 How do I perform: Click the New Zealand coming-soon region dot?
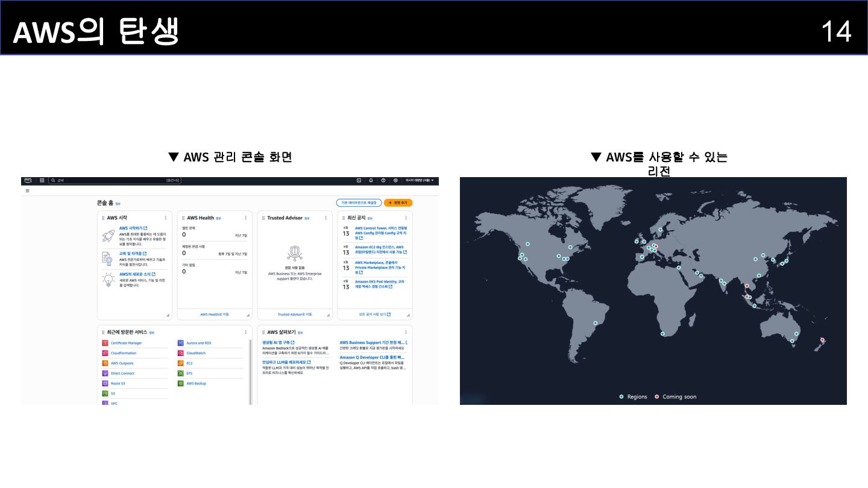coord(822,340)
